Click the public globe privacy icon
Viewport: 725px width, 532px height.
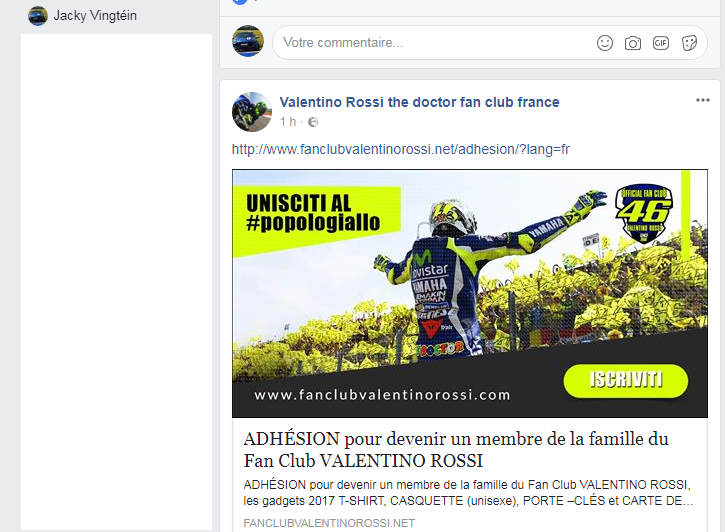[x=313, y=122]
